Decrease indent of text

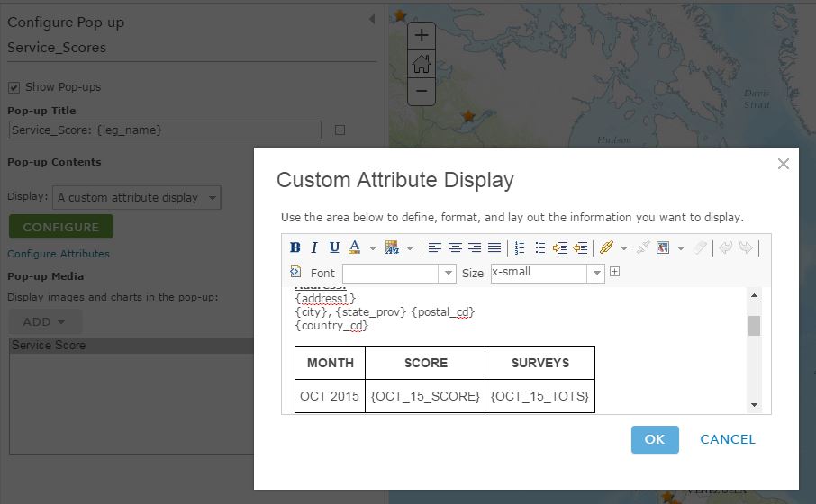coord(580,247)
